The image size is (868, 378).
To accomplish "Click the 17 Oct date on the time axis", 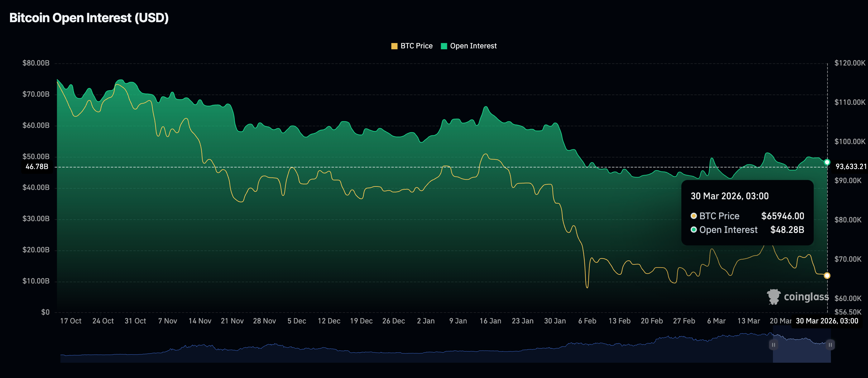I will point(70,321).
